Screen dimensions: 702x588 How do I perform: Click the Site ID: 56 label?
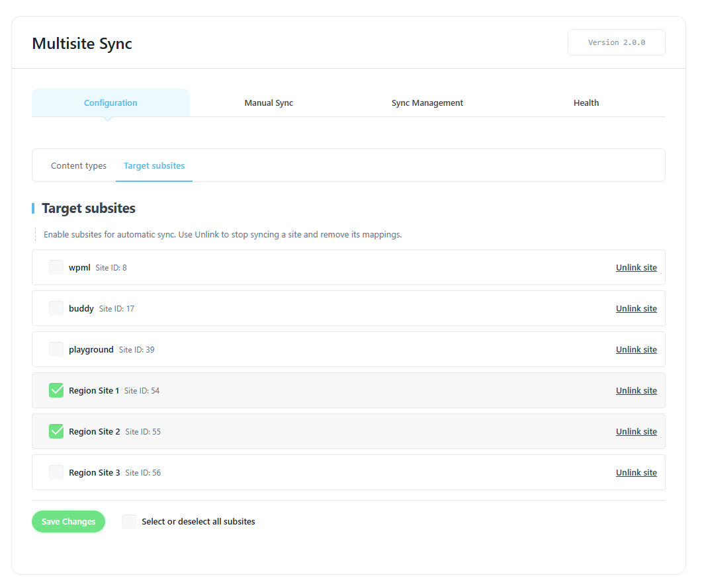point(143,472)
